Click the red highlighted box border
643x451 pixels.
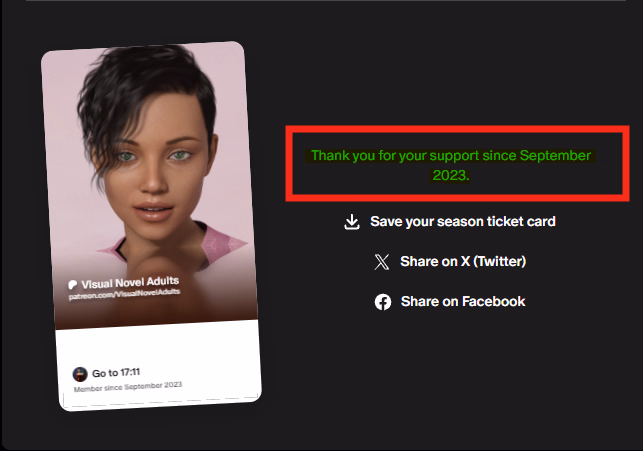[x=457, y=129]
